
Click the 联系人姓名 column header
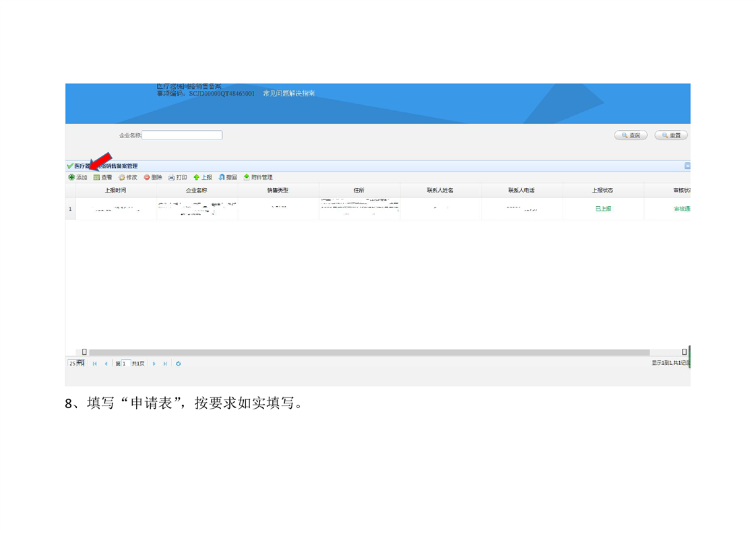click(x=441, y=191)
